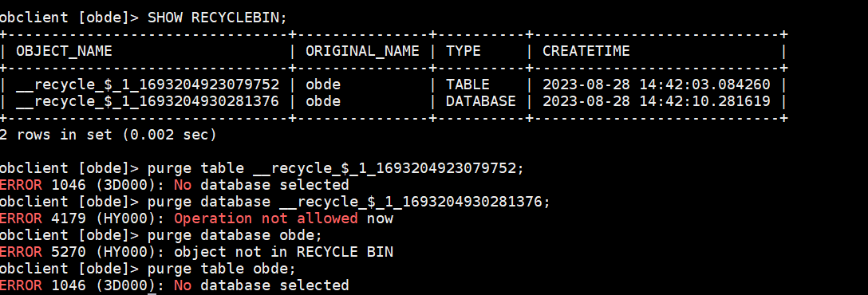Select object name ending in 923079752 in table
Viewport: 868px width, 295px height.
coord(148,85)
